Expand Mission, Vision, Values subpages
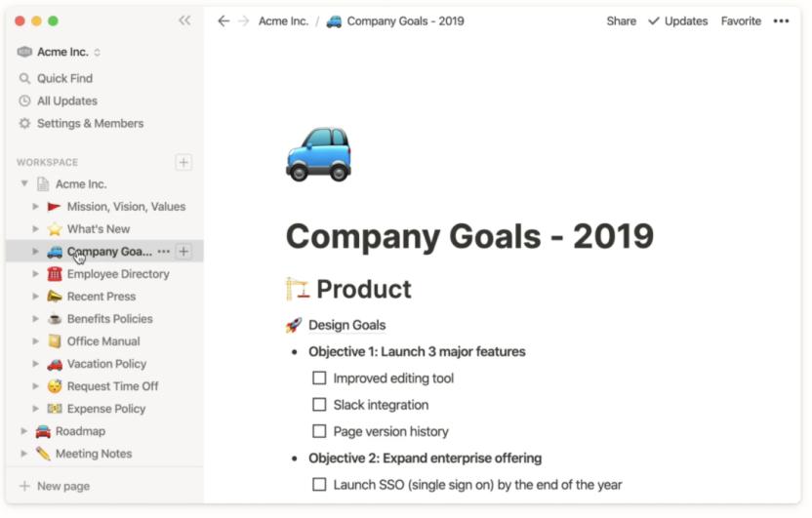The image size is (812, 518). tap(36, 207)
